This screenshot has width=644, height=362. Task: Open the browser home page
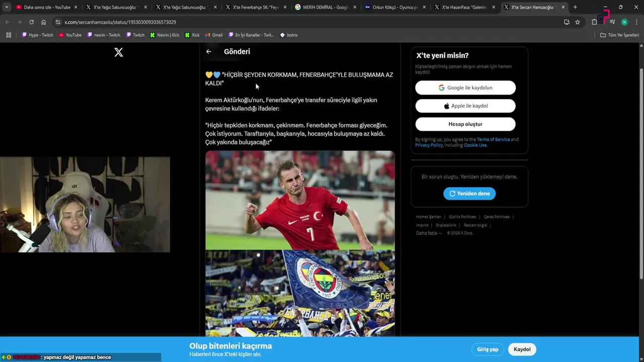pos(43,22)
